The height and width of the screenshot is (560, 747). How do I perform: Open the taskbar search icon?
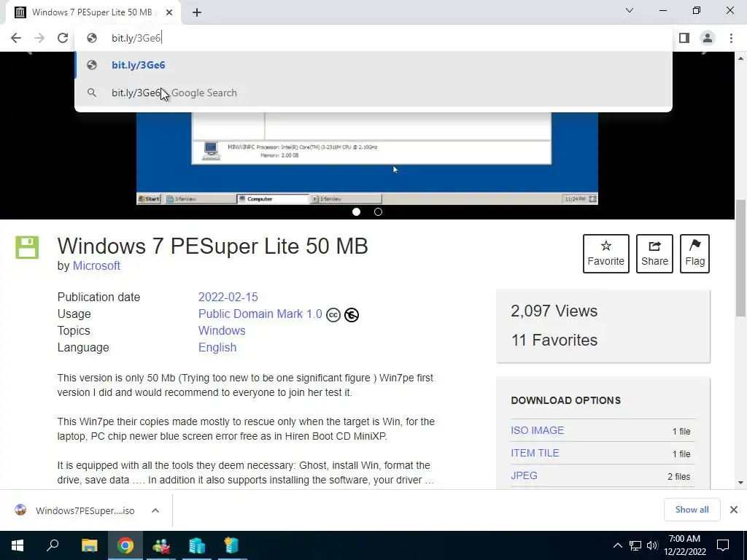click(53, 545)
